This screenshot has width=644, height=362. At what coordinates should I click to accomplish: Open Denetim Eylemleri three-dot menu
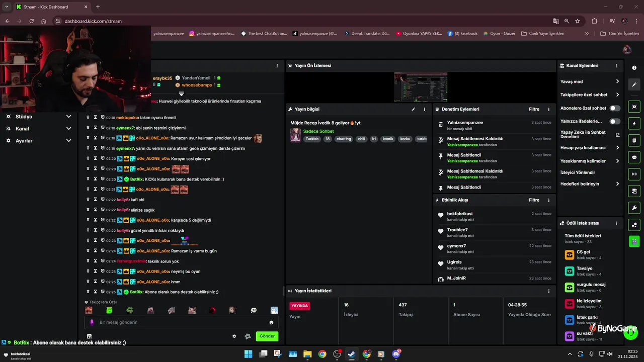pos(549,109)
